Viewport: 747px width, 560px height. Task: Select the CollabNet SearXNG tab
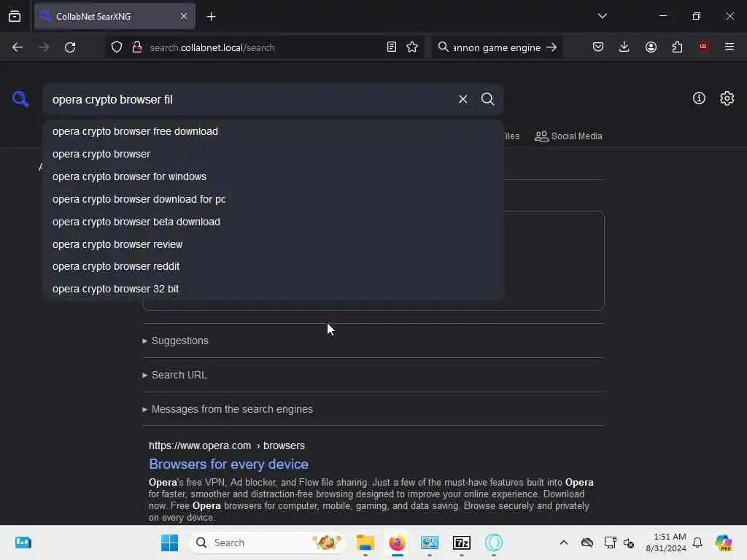(x=115, y=16)
